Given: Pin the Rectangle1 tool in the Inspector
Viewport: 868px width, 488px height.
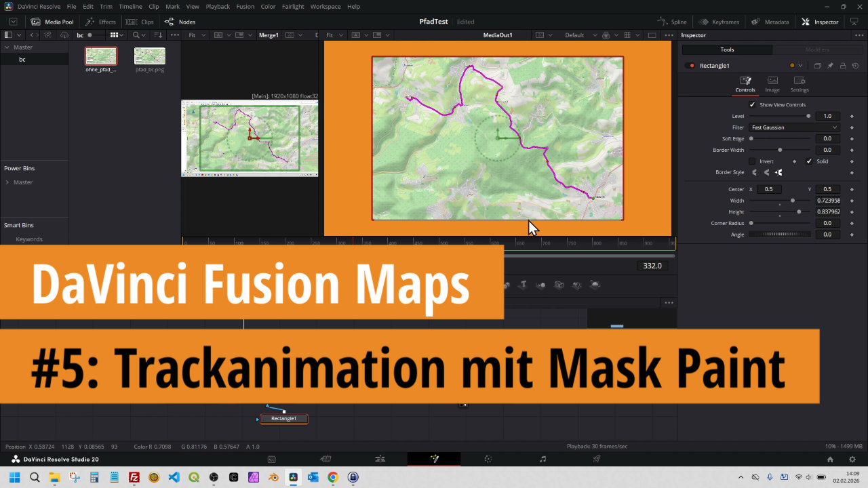Looking at the screenshot, I should pos(830,66).
